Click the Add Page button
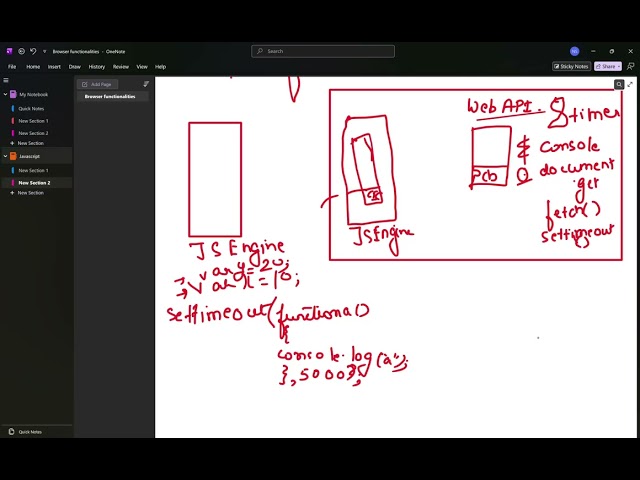This screenshot has height=480, width=640. click(x=98, y=84)
